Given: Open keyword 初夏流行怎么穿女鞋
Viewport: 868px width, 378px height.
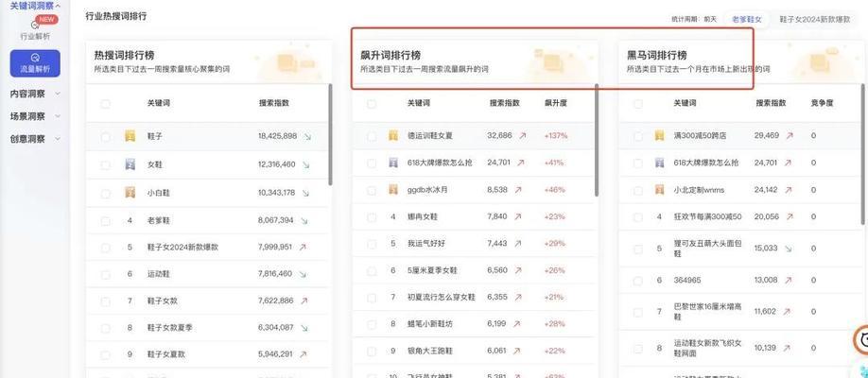Looking at the screenshot, I should point(442,297).
